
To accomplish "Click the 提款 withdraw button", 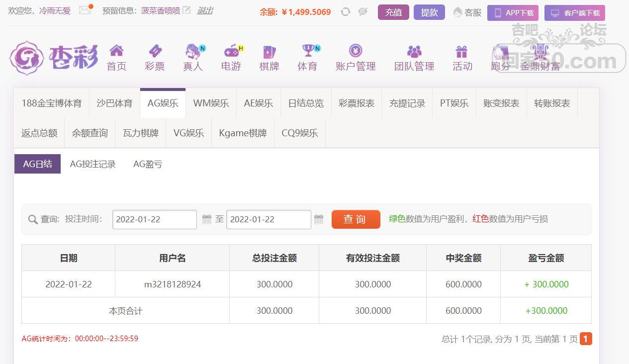I will click(x=429, y=12).
